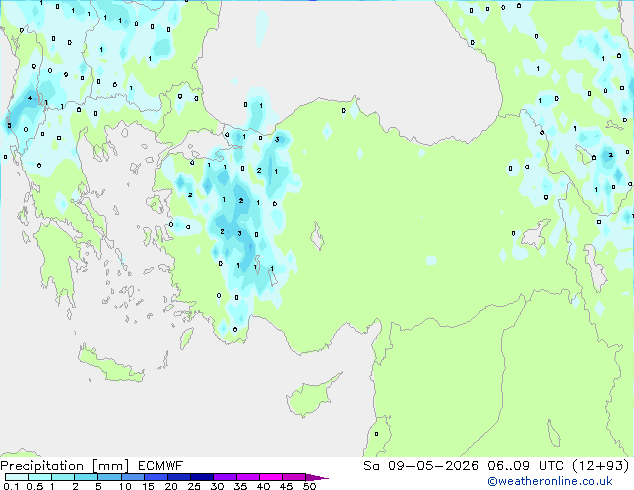The height and width of the screenshot is (490, 634).
Task: Click the forecast date 'Sa 09-05-2026'
Action: tap(421, 466)
